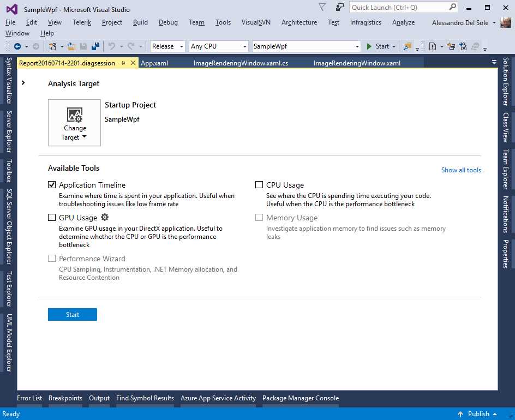Click the Navigate Backward arrow icon

[16, 46]
